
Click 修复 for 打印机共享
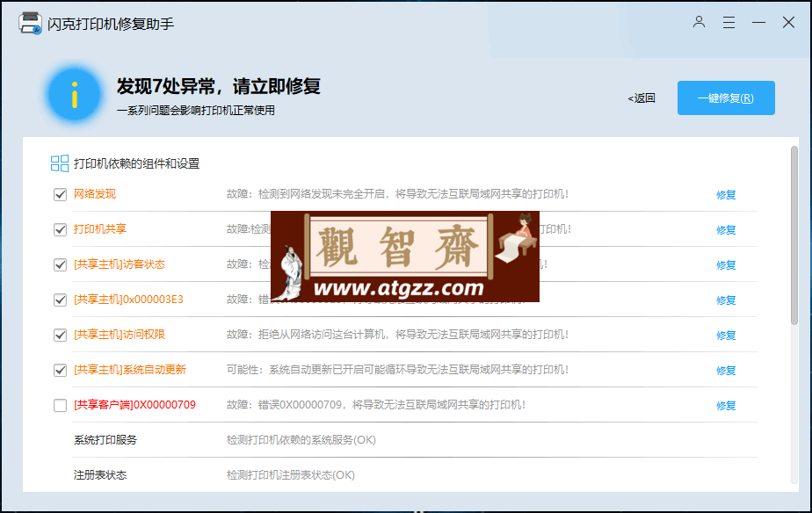[726, 230]
